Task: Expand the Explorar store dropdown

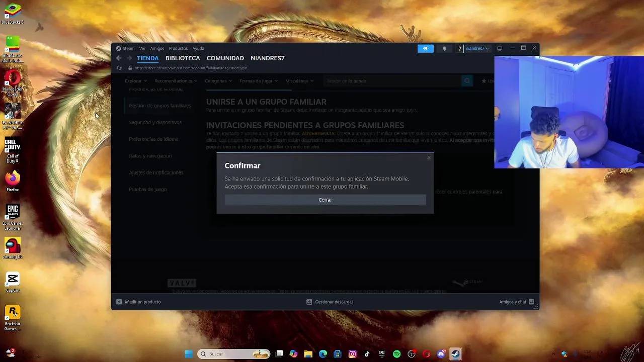Action: 136,81
